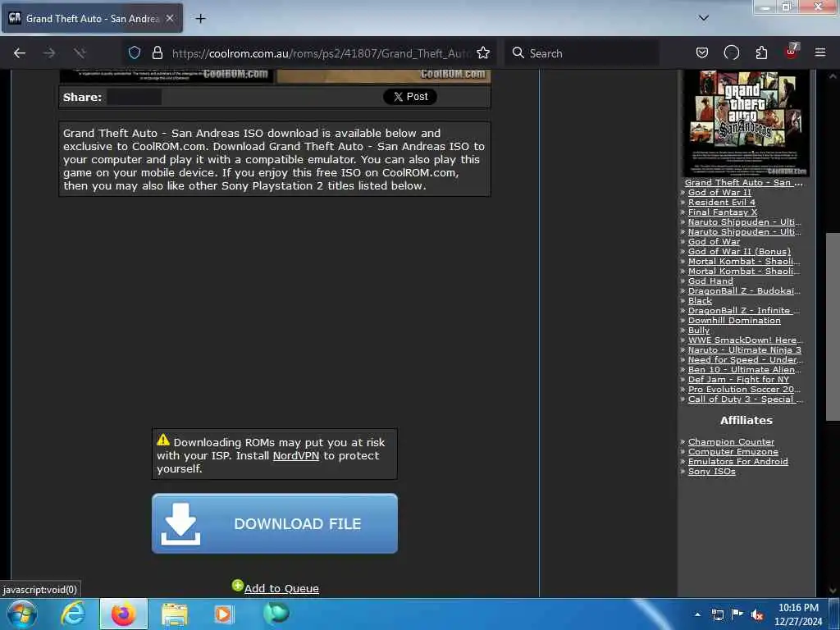Open Save to Pocket icon
The height and width of the screenshot is (630, 840).
(702, 52)
